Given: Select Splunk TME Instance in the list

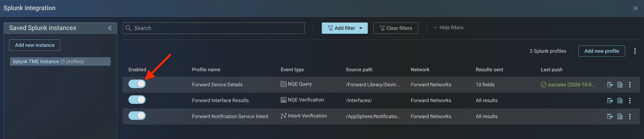Looking at the screenshot, I should pos(60,61).
